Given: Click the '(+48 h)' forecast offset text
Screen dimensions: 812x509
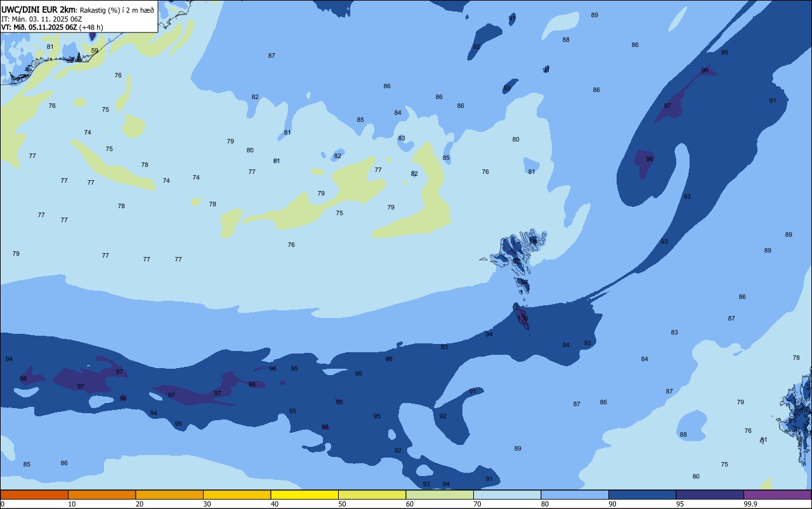Looking at the screenshot, I should click(x=91, y=27).
